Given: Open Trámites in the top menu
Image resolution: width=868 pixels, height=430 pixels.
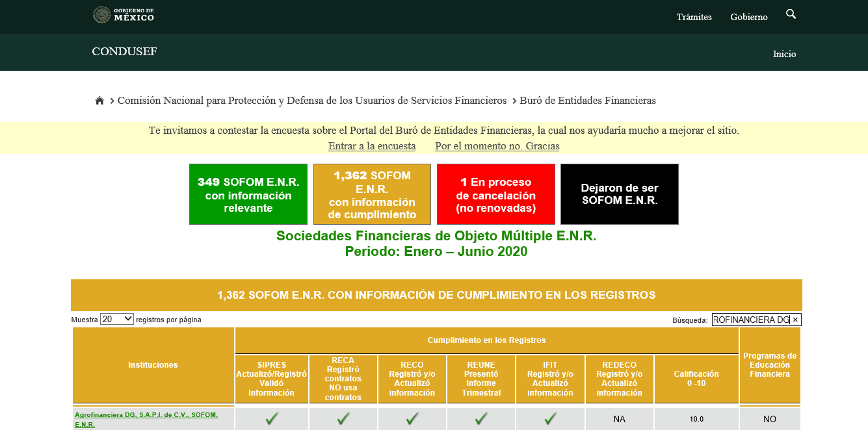Looking at the screenshot, I should point(694,17).
